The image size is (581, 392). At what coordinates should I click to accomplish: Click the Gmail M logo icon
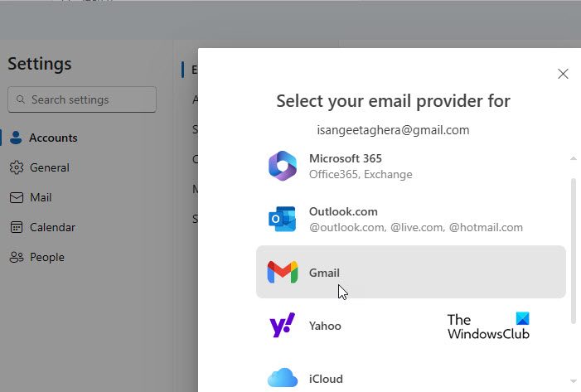coord(283,273)
